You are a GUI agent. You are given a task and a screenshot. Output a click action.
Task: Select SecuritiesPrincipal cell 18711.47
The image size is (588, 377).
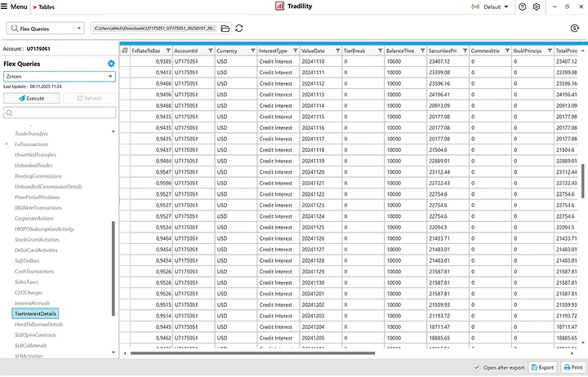point(448,326)
